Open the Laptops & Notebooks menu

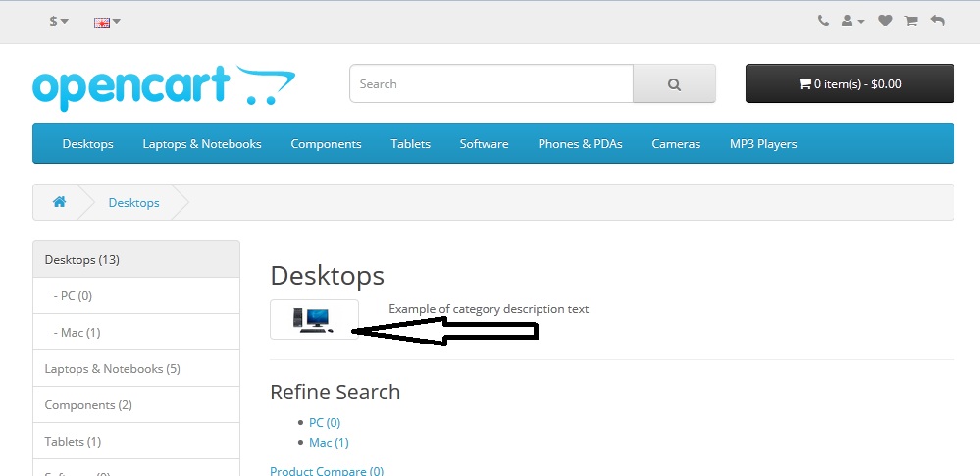202,144
